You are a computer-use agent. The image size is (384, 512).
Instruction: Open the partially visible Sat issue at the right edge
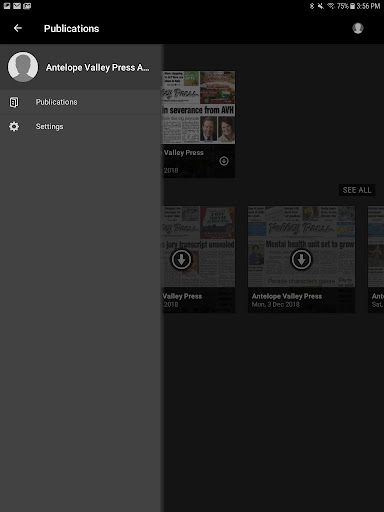(x=376, y=259)
